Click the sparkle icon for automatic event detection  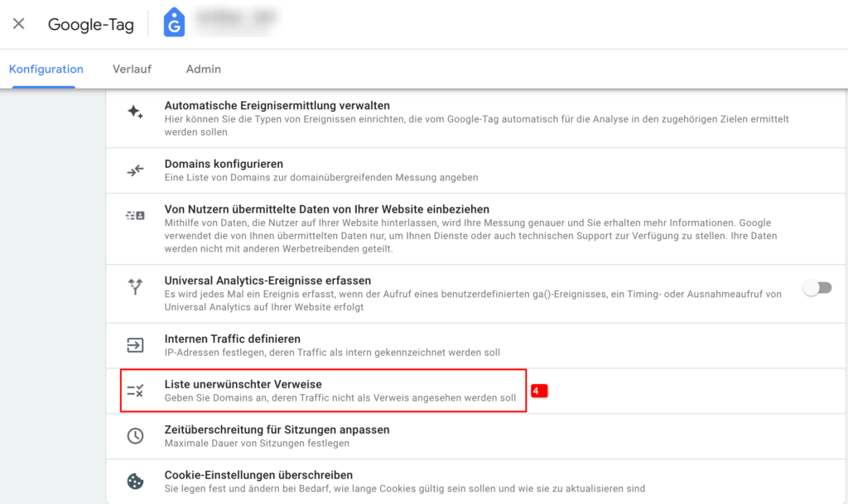pos(135,112)
